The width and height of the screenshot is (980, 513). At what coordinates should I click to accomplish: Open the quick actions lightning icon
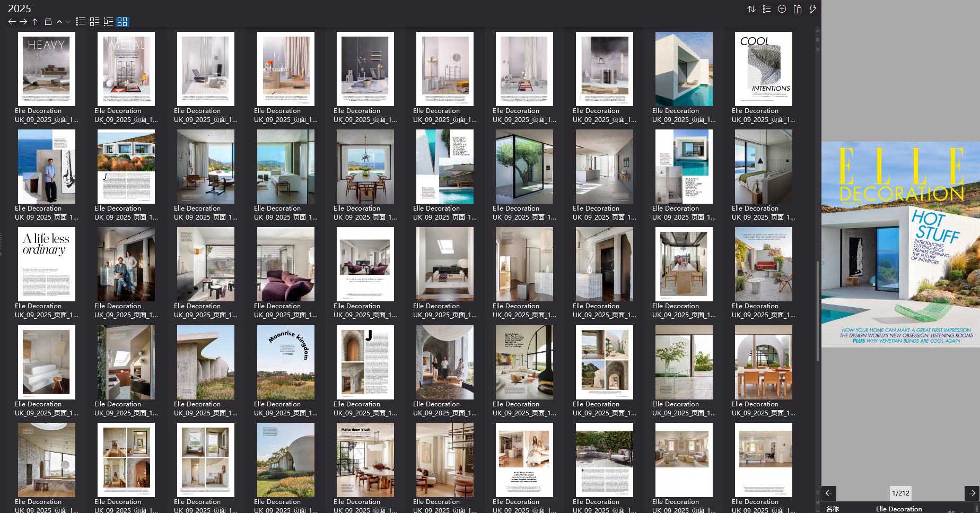tap(813, 9)
